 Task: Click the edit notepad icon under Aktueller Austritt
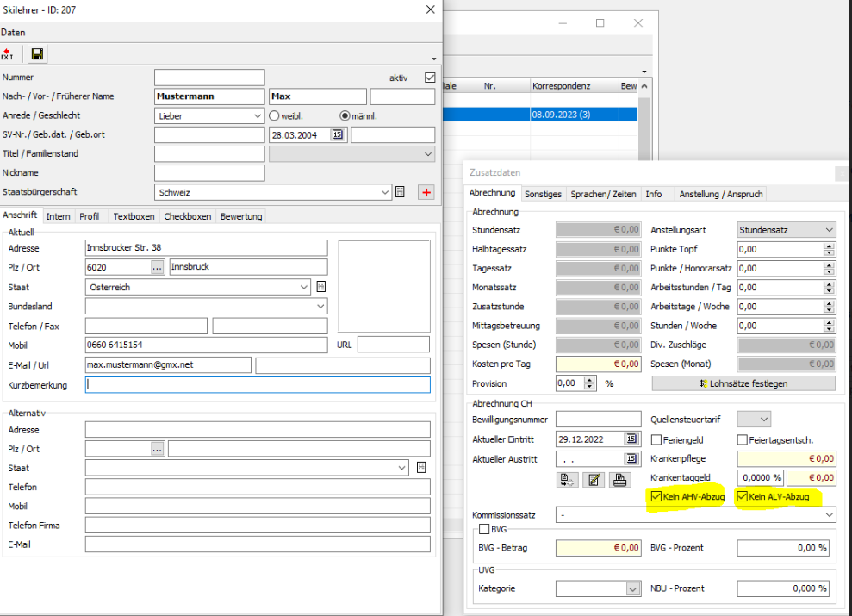click(x=593, y=481)
